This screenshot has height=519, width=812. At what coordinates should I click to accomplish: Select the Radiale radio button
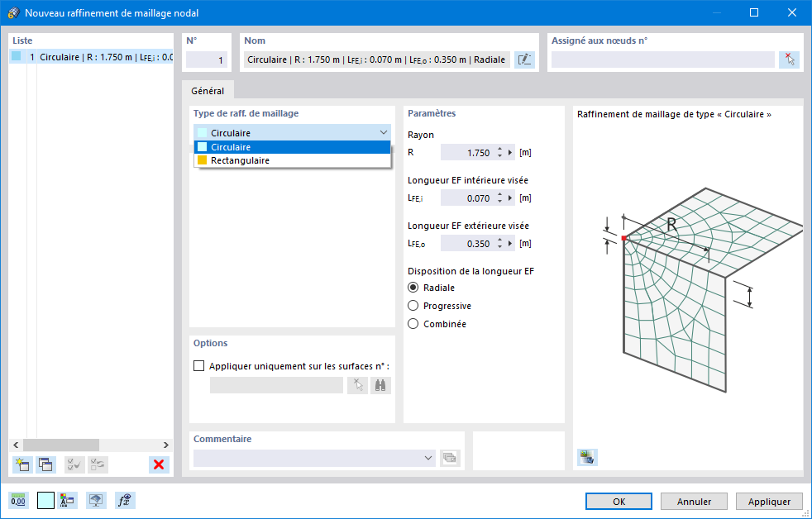[x=413, y=287]
